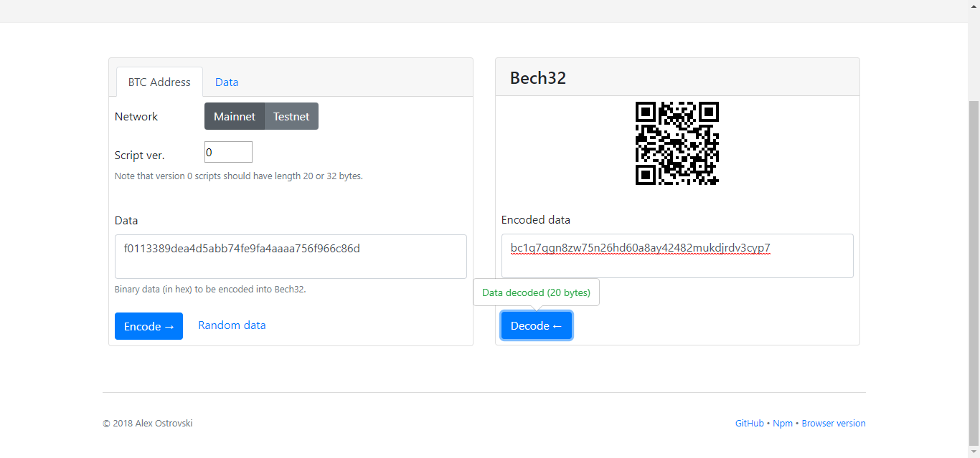The height and width of the screenshot is (458, 980).
Task: Click the note about version 0 scripts
Action: coord(239,176)
